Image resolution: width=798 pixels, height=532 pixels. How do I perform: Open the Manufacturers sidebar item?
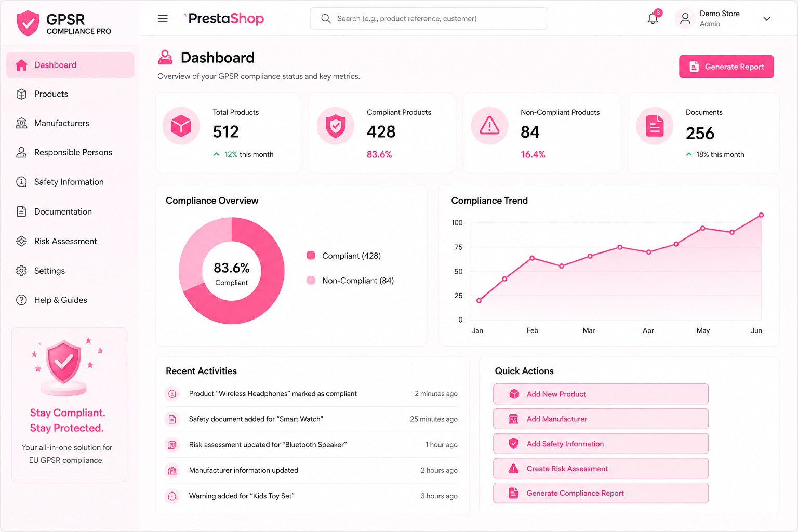(x=70, y=123)
